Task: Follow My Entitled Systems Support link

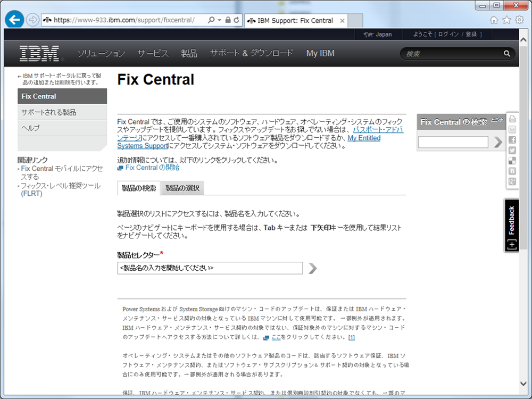Action: click(x=364, y=138)
